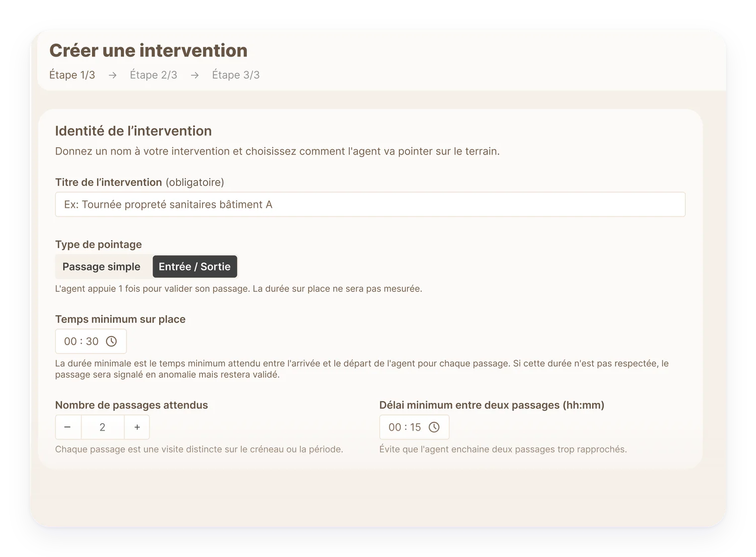The image size is (756, 557).
Task: Click the 'Chaque passage est une visite' hint
Action: click(x=199, y=449)
